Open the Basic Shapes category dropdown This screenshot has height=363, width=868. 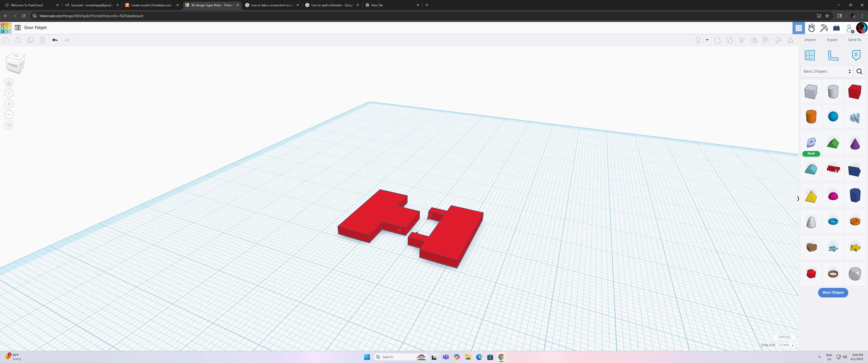pos(827,71)
